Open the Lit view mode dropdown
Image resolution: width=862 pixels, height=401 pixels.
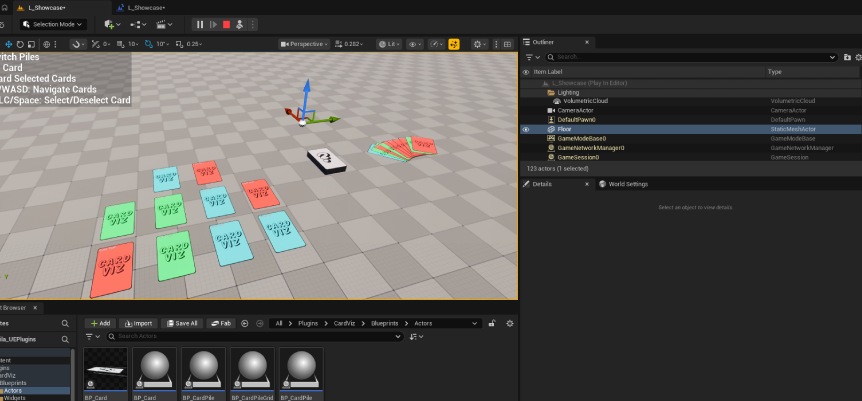coord(389,44)
